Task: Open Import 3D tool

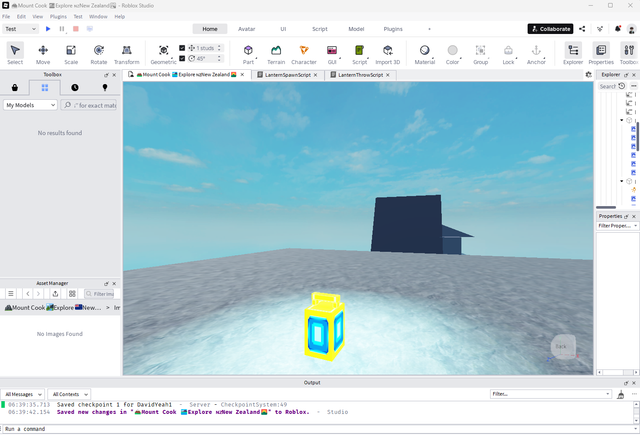Action: pos(388,53)
